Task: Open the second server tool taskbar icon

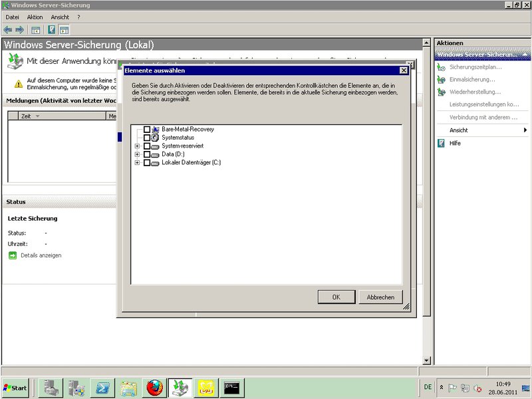Action: click(x=76, y=388)
